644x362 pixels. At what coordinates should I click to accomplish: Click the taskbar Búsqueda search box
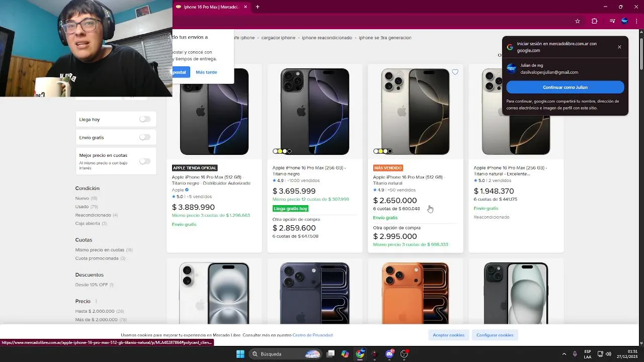(x=286, y=354)
